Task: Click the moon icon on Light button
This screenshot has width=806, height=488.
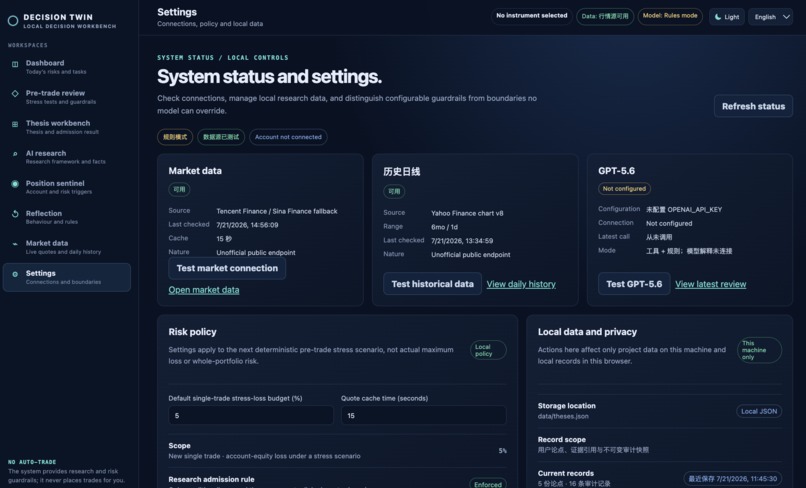Action: coord(718,17)
